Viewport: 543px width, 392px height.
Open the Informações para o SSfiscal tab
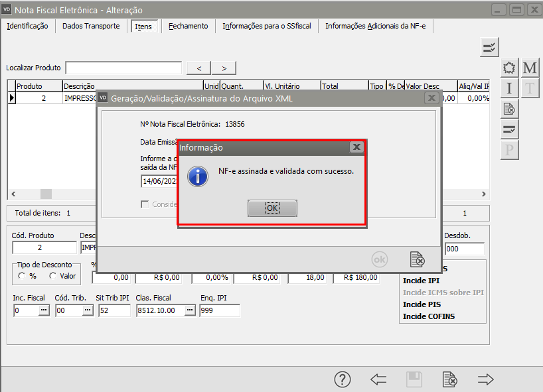267,26
